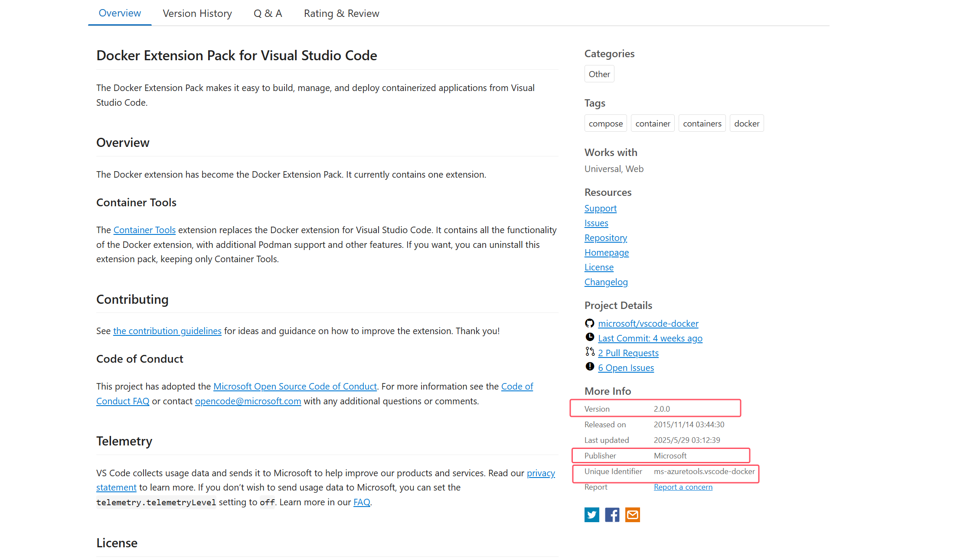
Task: Open Microsoft Open Source Code of Conduct
Action: pos(295,387)
